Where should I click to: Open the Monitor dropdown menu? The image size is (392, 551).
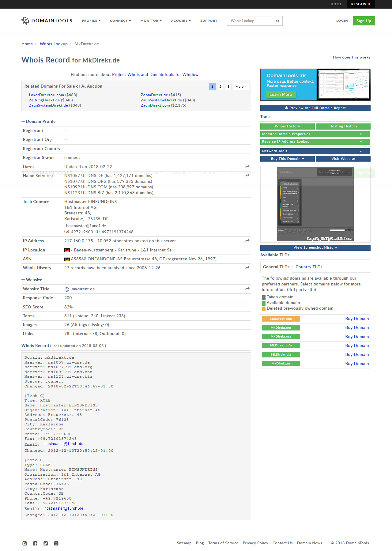(x=151, y=21)
